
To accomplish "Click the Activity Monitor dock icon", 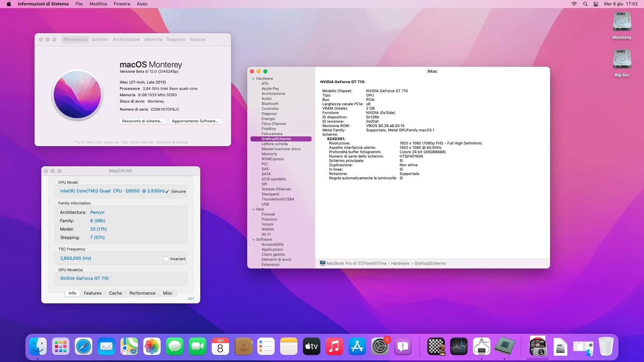I will click(x=459, y=346).
